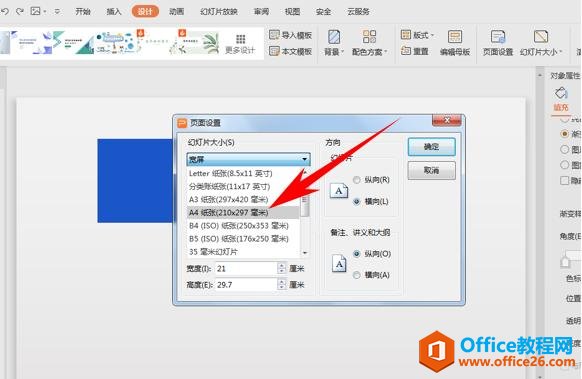Screen dimensions: 582x379
Task: Click into the 宽度 width input field
Action: (x=246, y=268)
